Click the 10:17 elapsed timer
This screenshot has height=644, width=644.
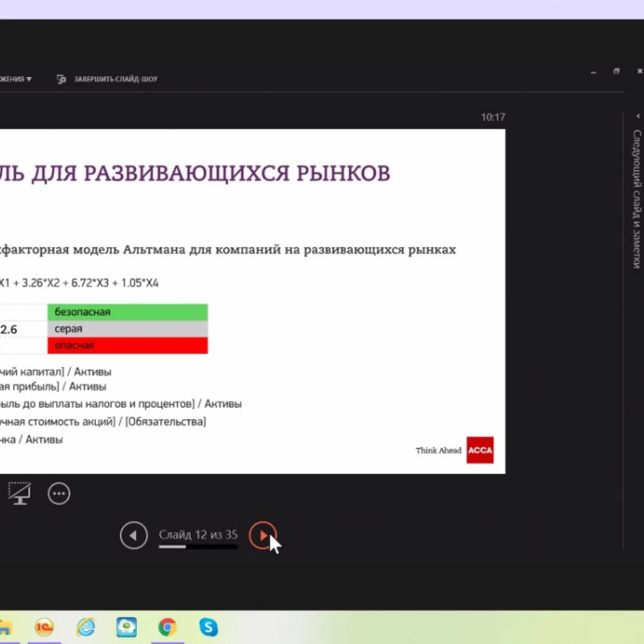pos(493,117)
